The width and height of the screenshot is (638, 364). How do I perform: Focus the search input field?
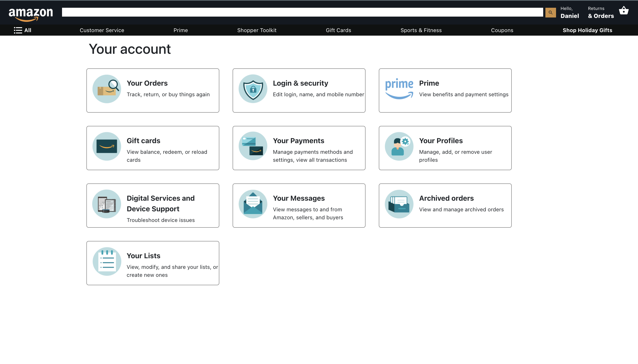pos(302,12)
